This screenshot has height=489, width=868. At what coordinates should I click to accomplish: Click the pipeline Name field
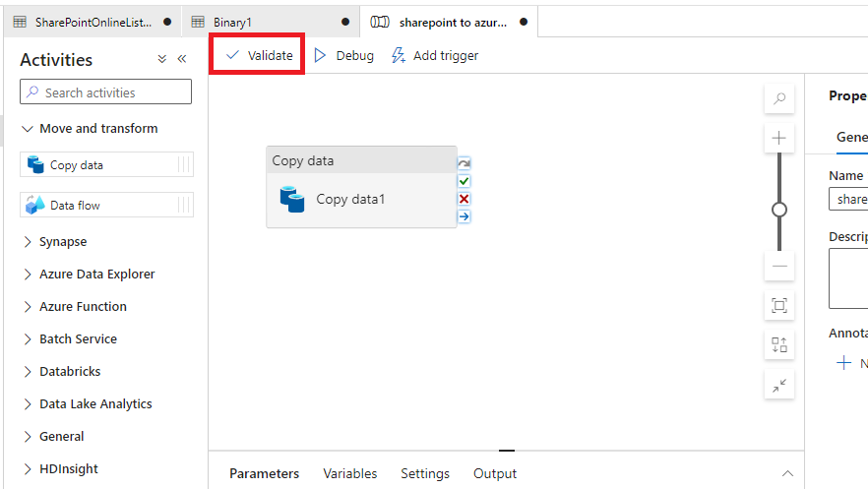(848, 199)
